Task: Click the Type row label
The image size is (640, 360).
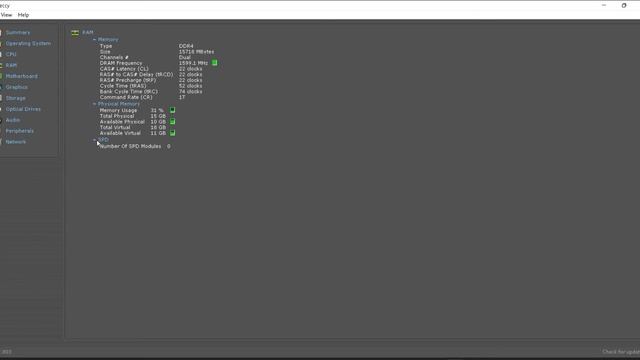Action: [x=106, y=46]
